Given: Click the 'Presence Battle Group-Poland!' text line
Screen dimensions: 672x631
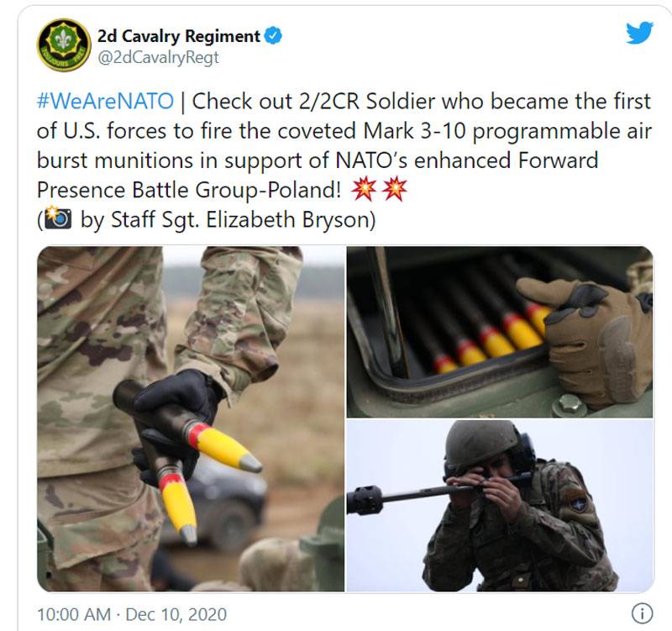Looking at the screenshot, I should point(189,190).
